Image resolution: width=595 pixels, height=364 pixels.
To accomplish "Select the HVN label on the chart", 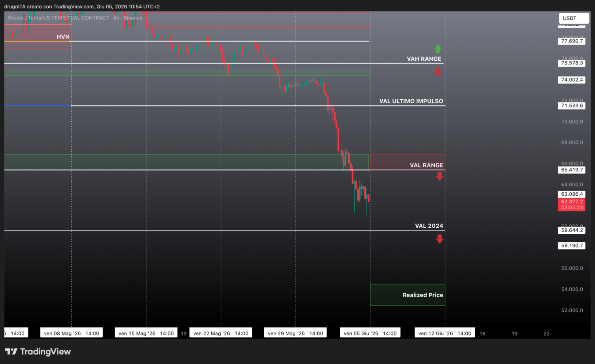I will click(x=63, y=37).
